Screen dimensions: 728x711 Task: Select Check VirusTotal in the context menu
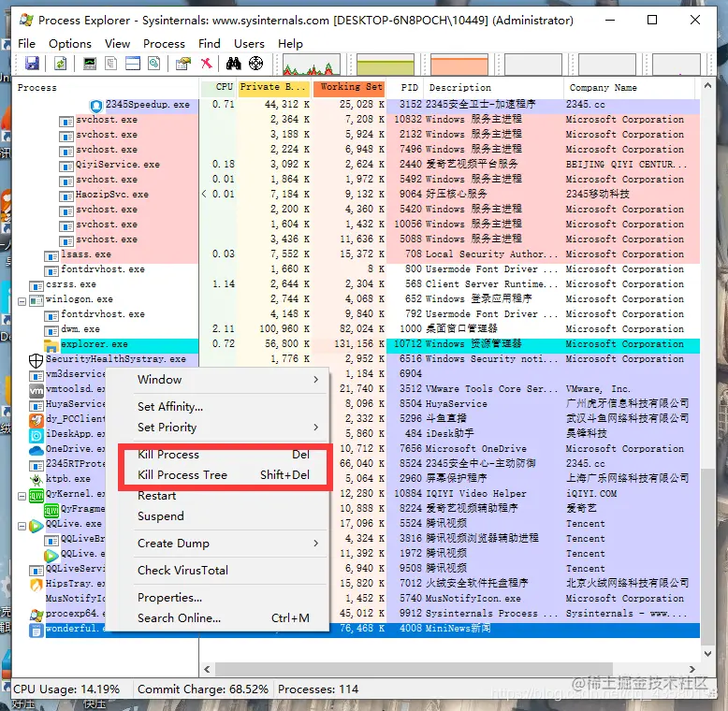225,570
